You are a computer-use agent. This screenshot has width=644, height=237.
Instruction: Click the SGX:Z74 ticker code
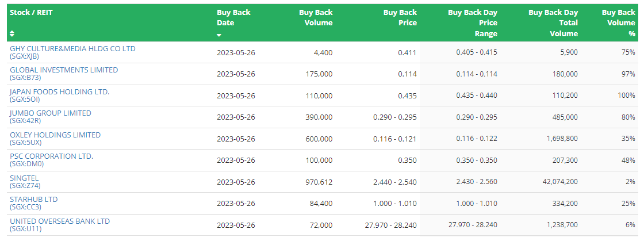coord(25,185)
